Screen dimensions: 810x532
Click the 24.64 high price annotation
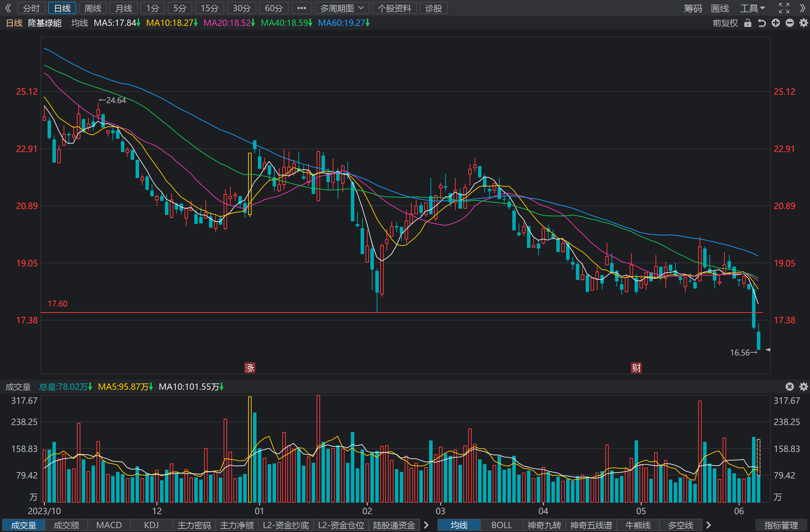[113, 100]
